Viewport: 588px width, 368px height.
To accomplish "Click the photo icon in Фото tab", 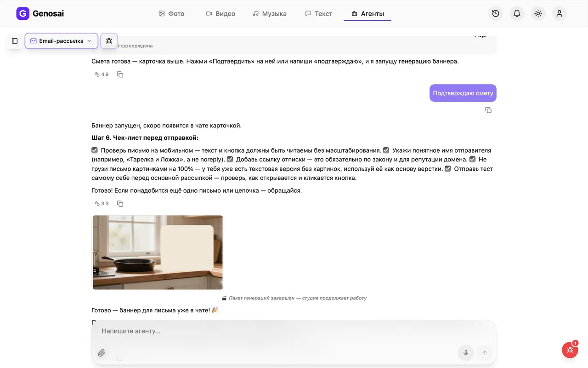I will 162,14.
